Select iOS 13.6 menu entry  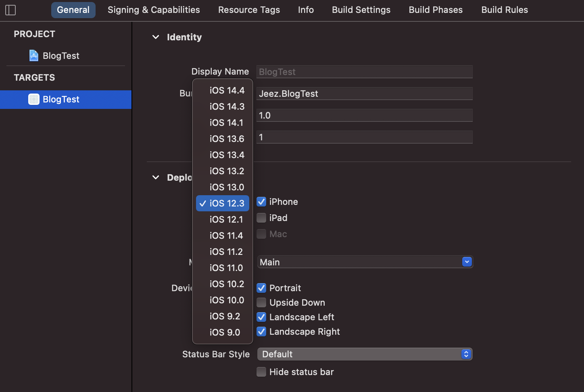tap(223, 139)
